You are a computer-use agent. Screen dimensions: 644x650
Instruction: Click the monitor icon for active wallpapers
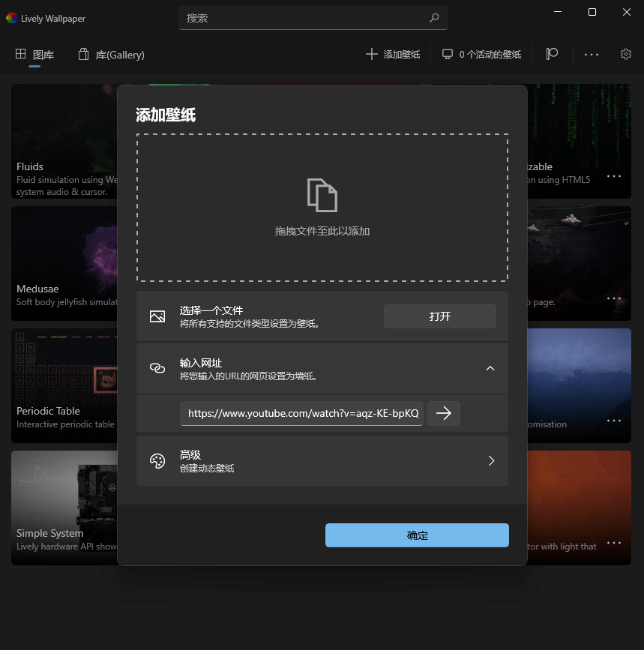[x=448, y=53]
